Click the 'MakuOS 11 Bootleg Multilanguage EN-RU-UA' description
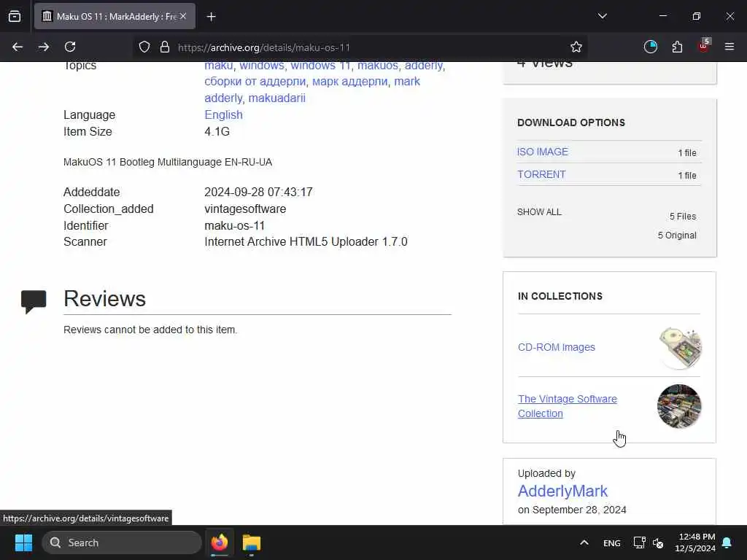The height and width of the screenshot is (560, 747). point(168,162)
